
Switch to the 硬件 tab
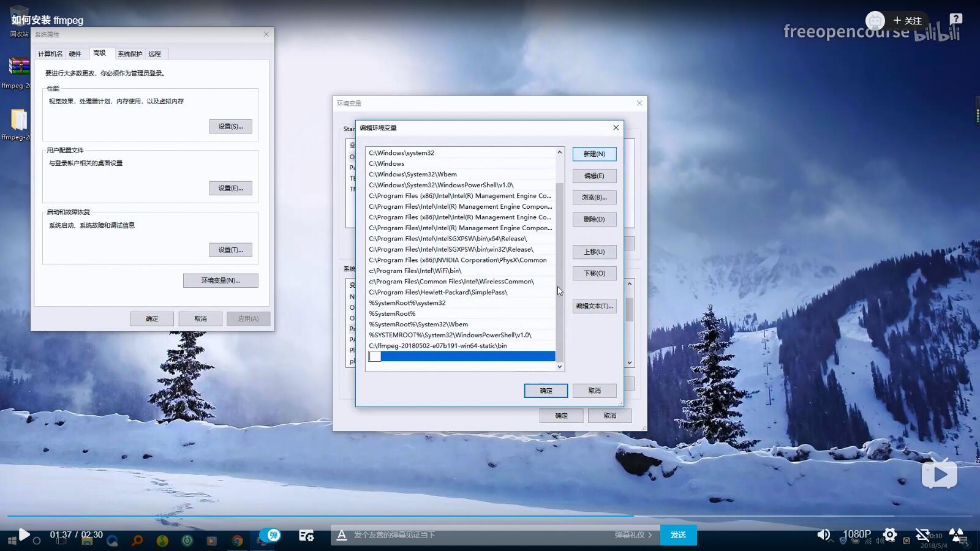tap(75, 54)
